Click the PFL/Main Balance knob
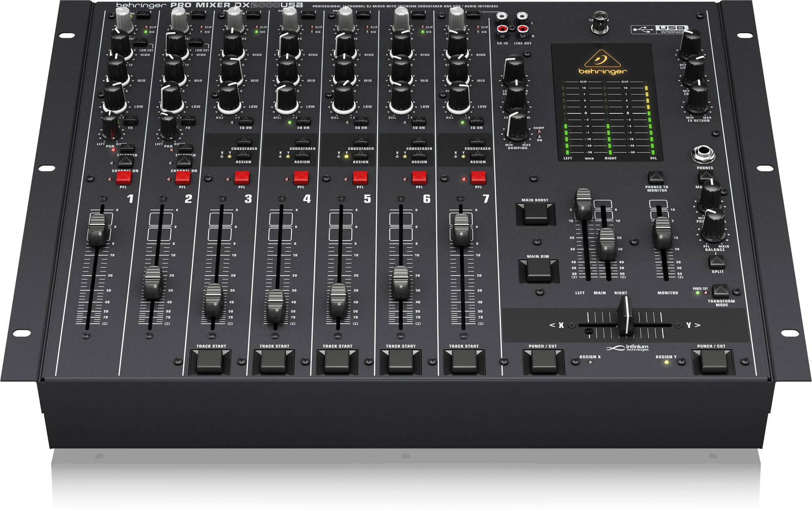This screenshot has width=812, height=511. [714, 226]
